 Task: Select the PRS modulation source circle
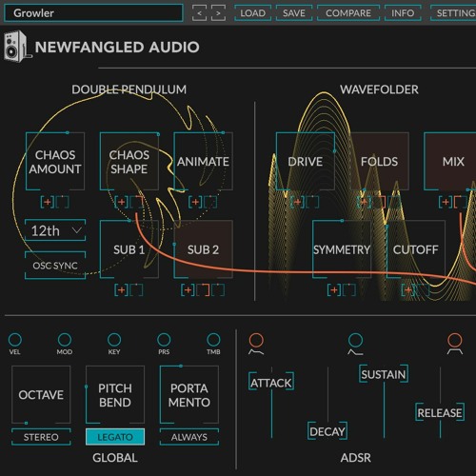(x=164, y=340)
